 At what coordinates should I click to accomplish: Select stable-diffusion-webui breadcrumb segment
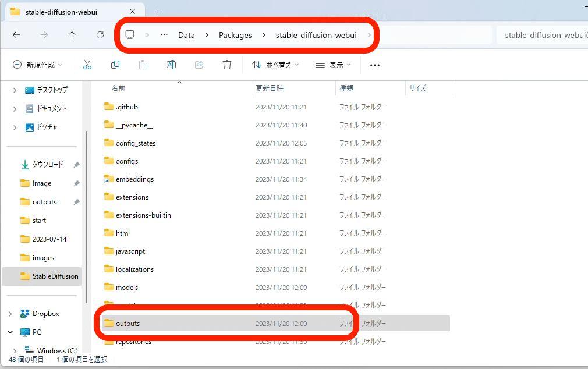(x=316, y=35)
